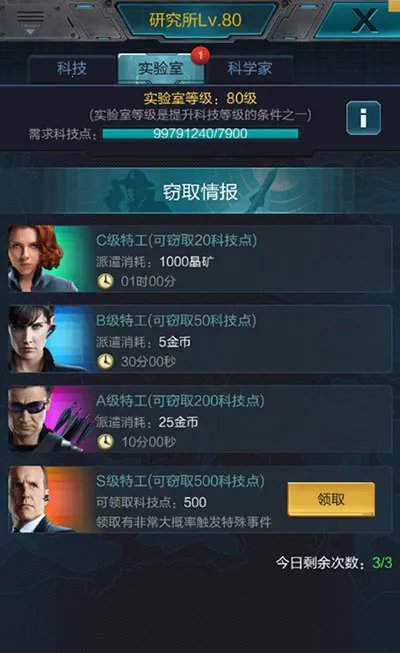
Task: Close the research institute with X
Action: (365, 20)
